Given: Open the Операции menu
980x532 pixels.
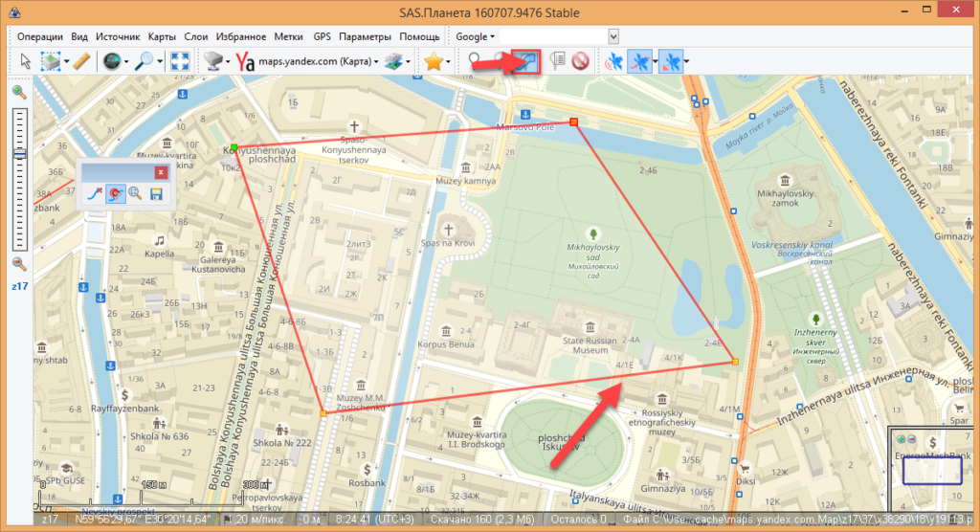Looking at the screenshot, I should [40, 36].
